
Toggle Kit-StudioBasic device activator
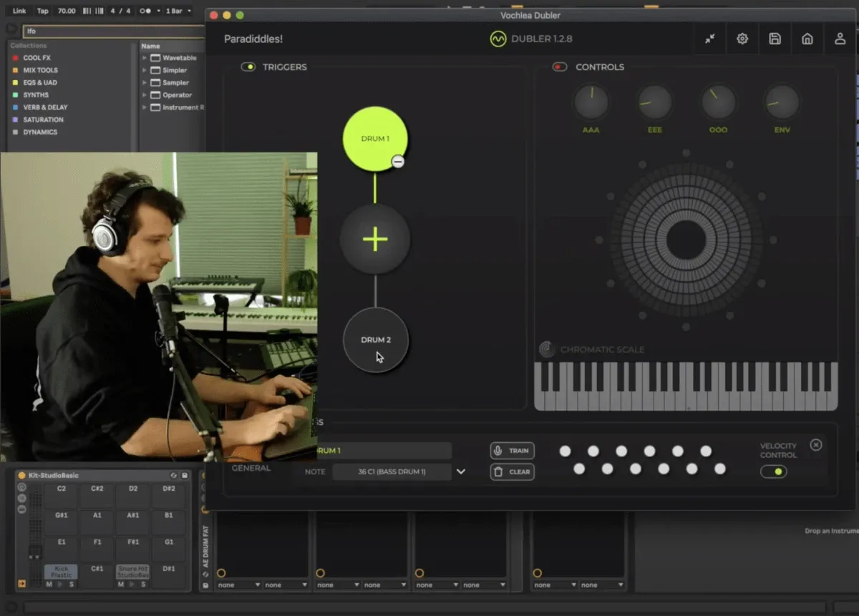pos(21,476)
